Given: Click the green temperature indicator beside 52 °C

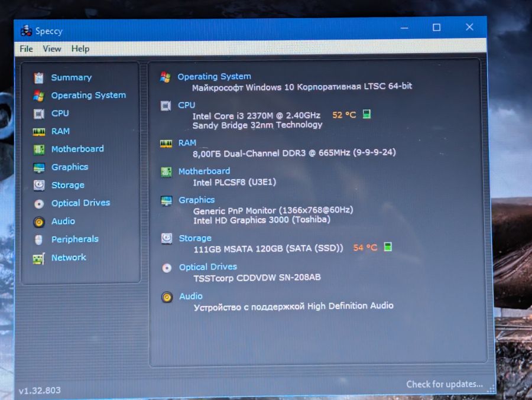Looking at the screenshot, I should click(366, 114).
